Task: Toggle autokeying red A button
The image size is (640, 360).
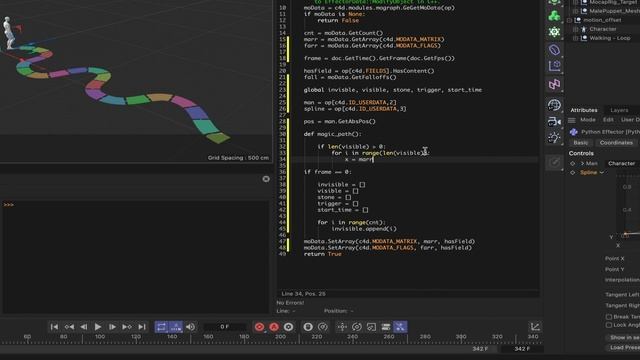Action: pyautogui.click(x=274, y=327)
